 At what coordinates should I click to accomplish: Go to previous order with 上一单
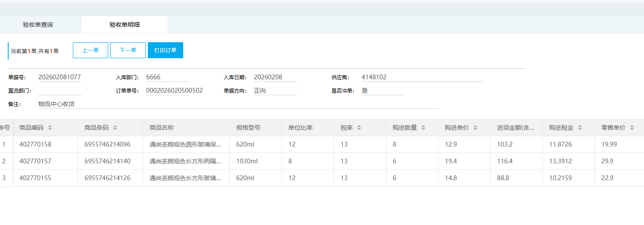(90, 50)
